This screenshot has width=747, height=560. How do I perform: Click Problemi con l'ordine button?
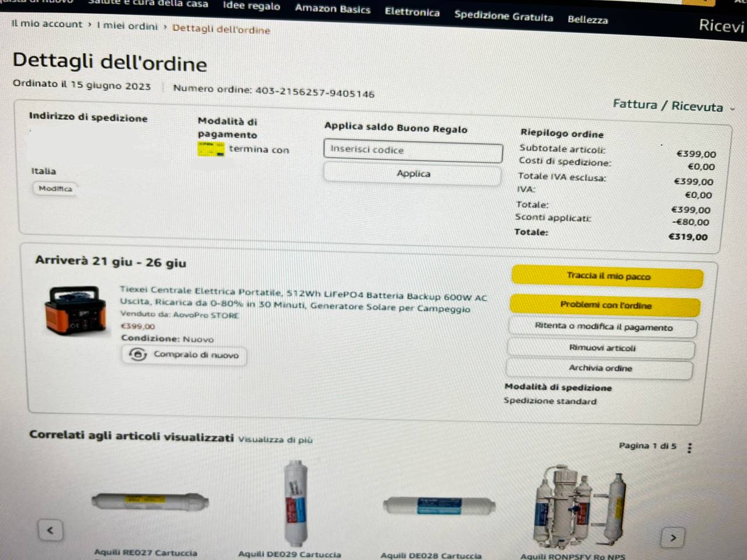pos(605,305)
